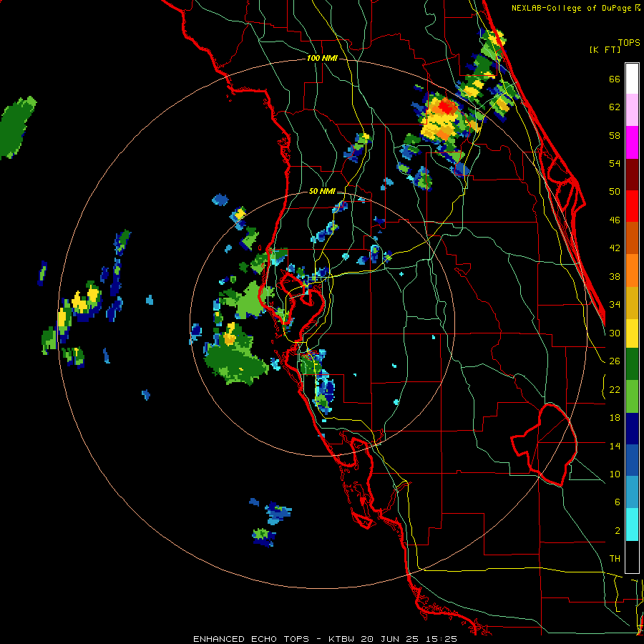Click the "66" legend value
Image resolution: width=644 pixels, height=644 pixels.
pos(615,79)
